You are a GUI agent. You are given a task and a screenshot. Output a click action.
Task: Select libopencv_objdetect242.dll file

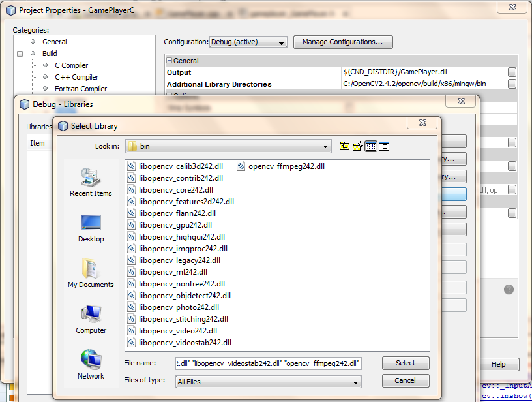pos(185,296)
